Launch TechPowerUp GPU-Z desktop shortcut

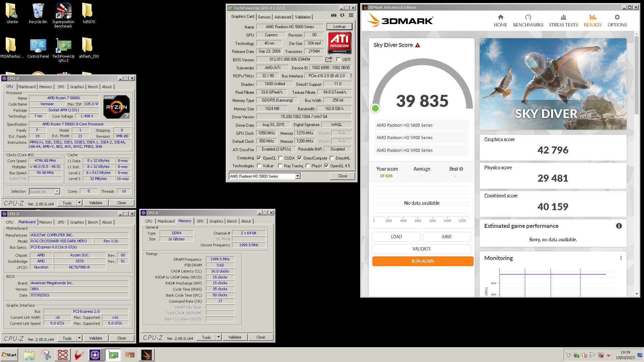coord(63,50)
